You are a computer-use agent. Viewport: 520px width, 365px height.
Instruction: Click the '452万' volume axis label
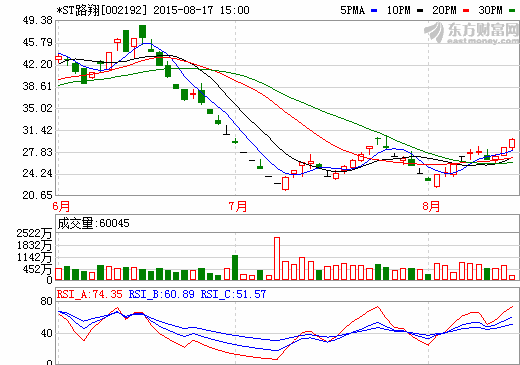click(x=38, y=269)
